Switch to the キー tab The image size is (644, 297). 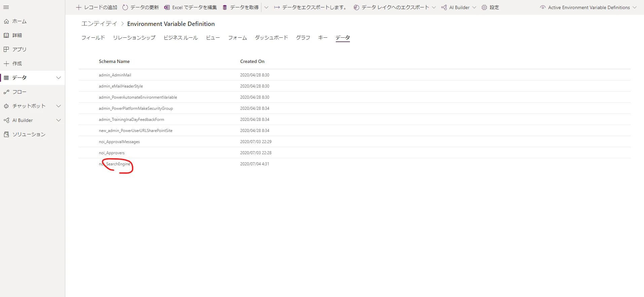(x=323, y=38)
